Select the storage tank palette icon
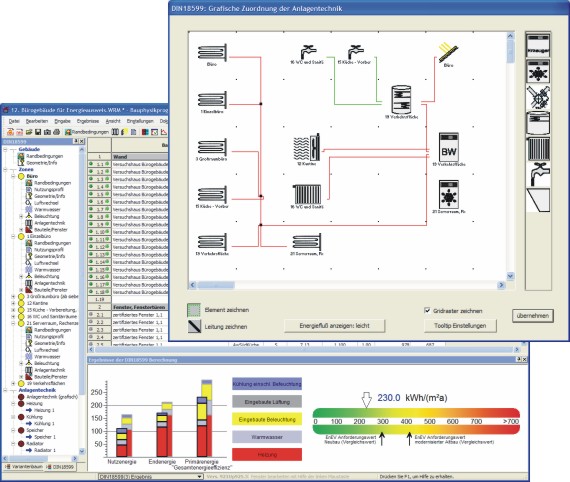 (538, 123)
